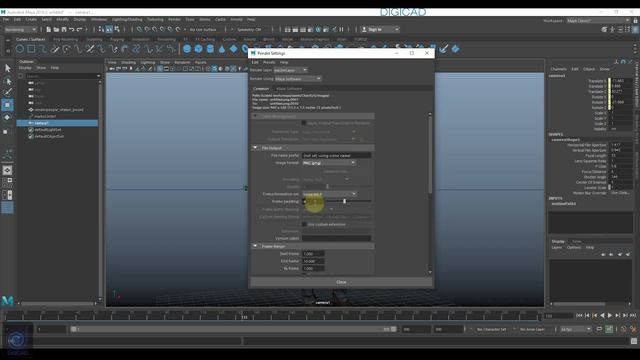Activate the Rotate tool in the toolbox
This screenshot has width=640, height=360.
point(7,117)
